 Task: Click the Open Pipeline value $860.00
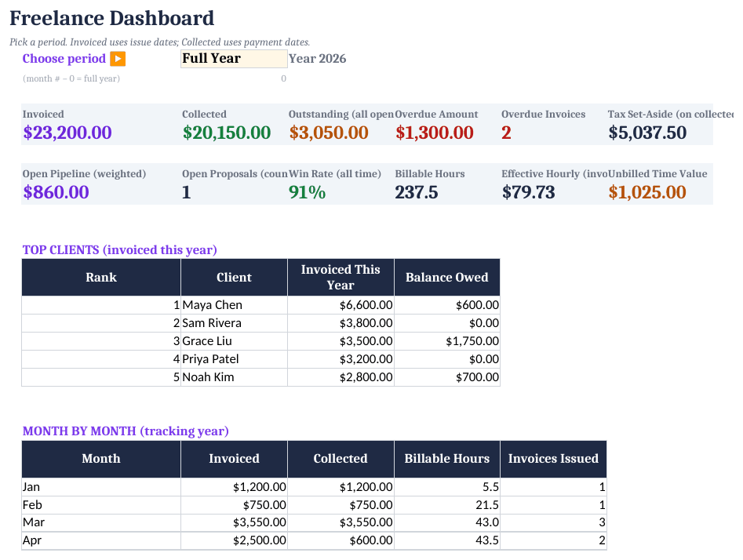pyautogui.click(x=56, y=192)
